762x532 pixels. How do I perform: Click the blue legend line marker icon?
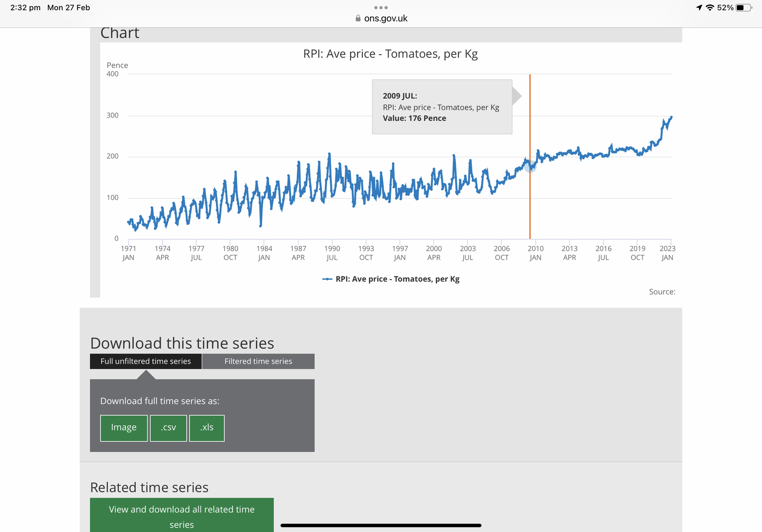[x=327, y=279]
